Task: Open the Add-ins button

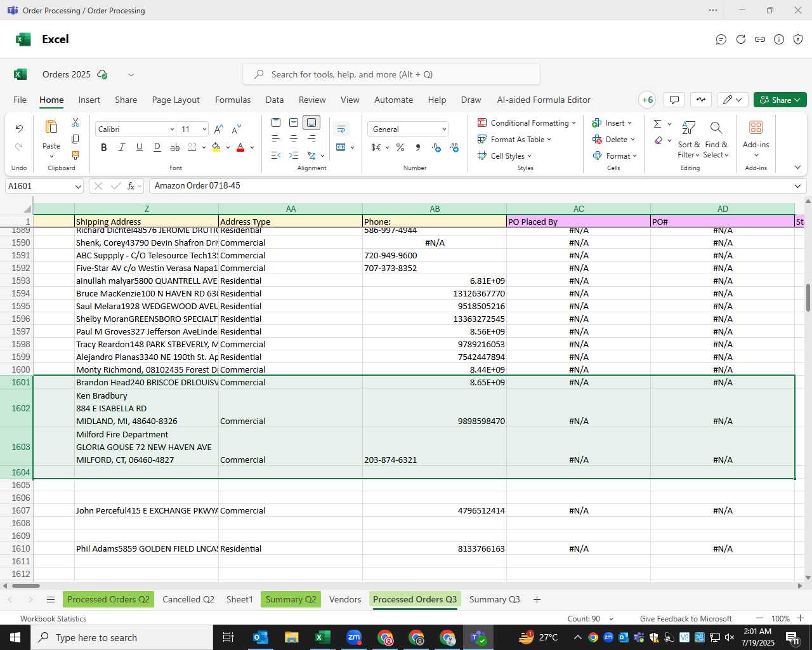Action: coord(756,139)
